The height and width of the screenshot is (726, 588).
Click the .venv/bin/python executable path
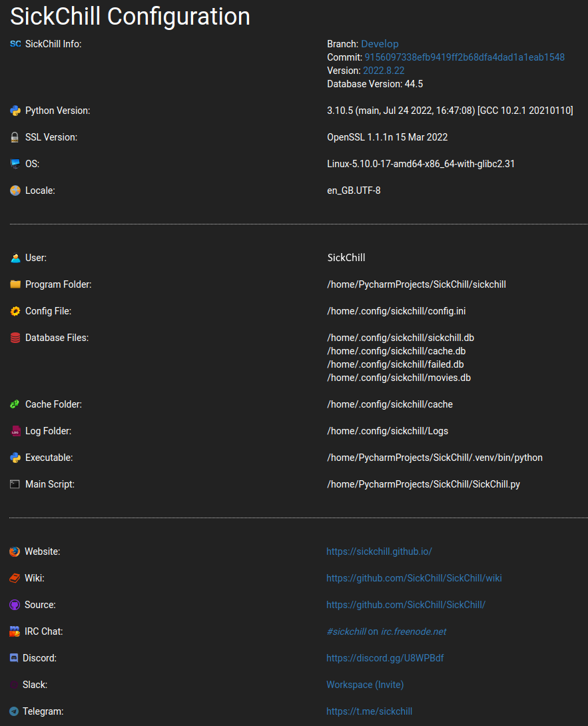point(435,458)
